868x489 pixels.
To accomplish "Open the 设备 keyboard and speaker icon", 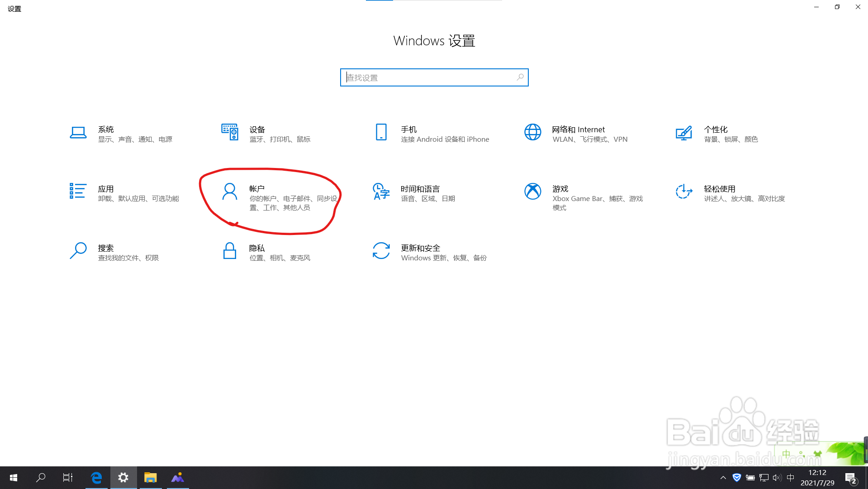I will point(230,132).
